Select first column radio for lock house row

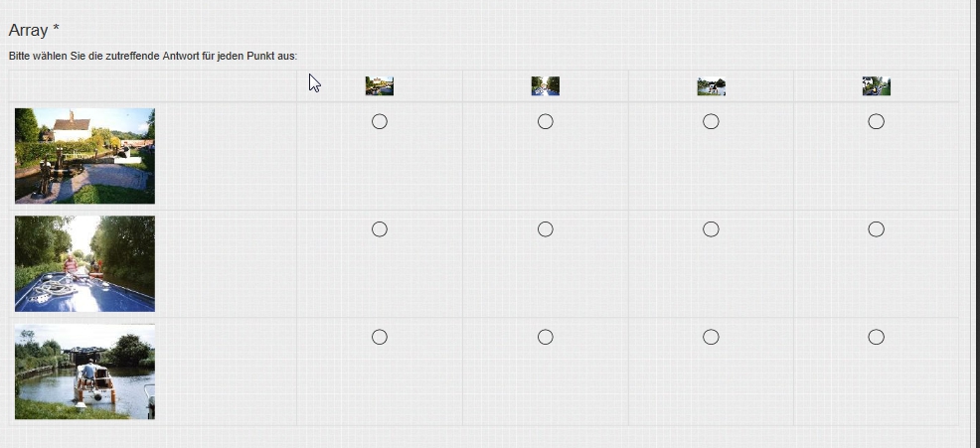pos(379,122)
